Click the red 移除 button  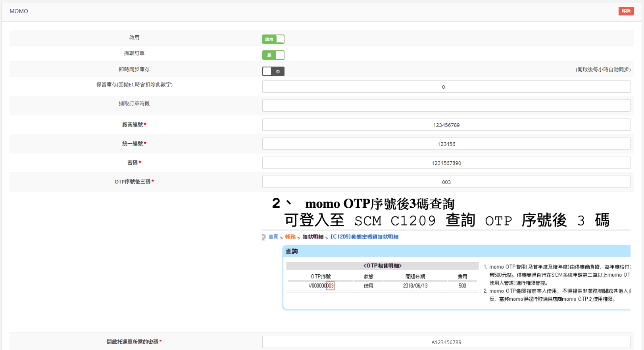[x=626, y=11]
